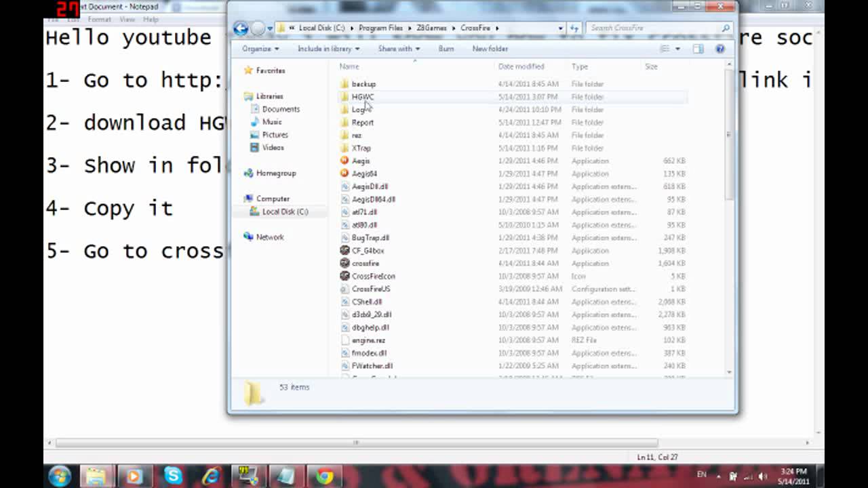Click the change view icon
Viewport: 868px width, 488px height.
click(666, 49)
